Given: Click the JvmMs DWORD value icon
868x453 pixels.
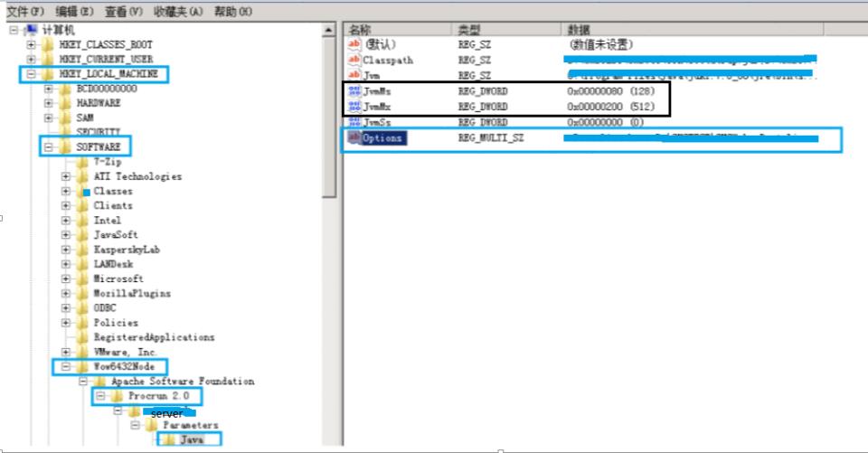Looking at the screenshot, I should coord(354,90).
